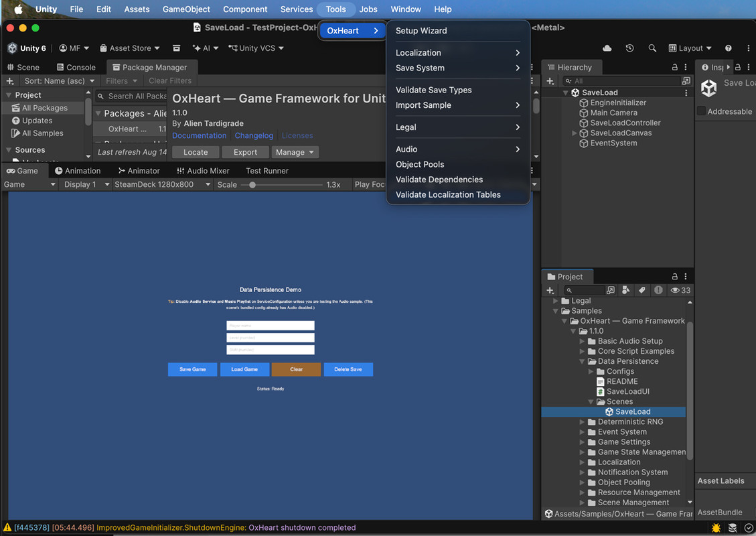
Task: Click the warning triangle icon in status bar
Action: coord(7,527)
